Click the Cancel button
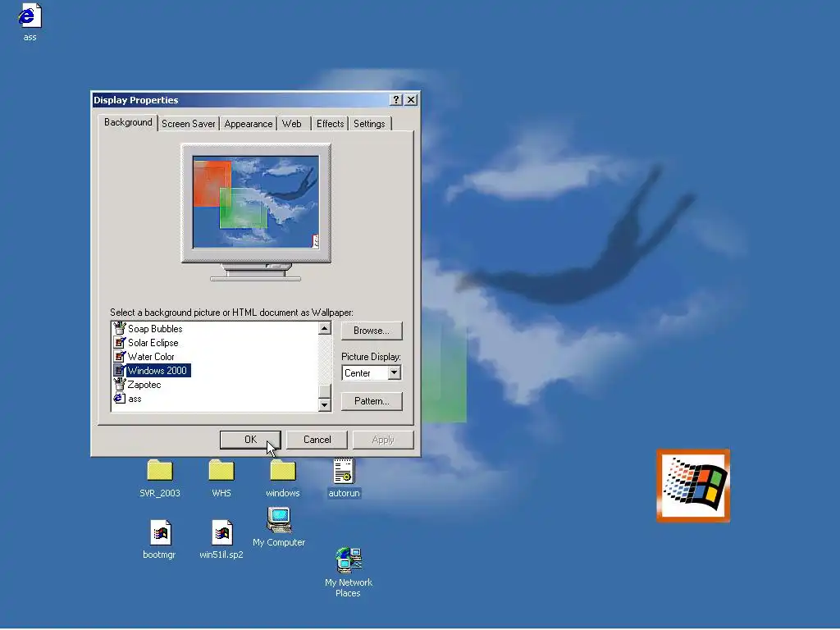 pos(317,440)
